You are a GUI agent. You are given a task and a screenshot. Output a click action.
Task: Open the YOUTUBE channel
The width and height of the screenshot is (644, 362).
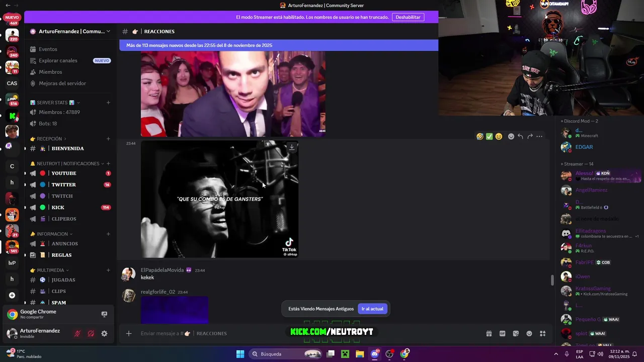pos(70,173)
